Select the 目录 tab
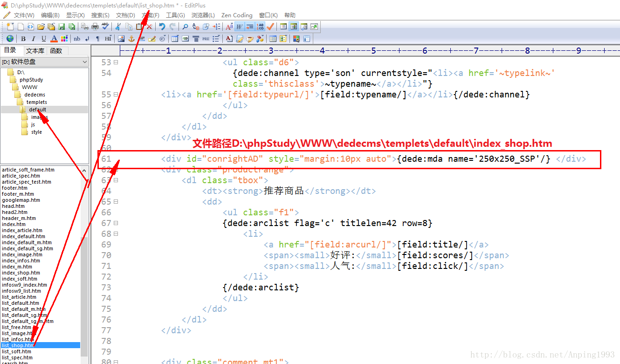 pyautogui.click(x=10, y=50)
